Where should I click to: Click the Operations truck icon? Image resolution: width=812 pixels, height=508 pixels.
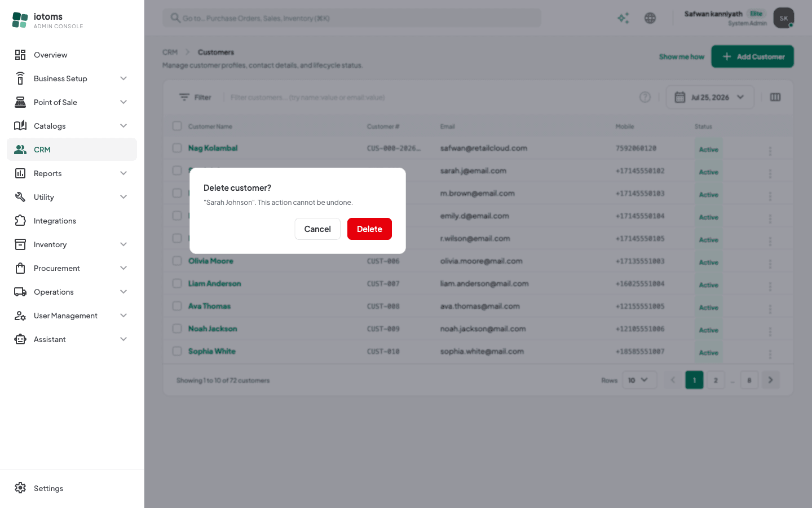(20, 292)
